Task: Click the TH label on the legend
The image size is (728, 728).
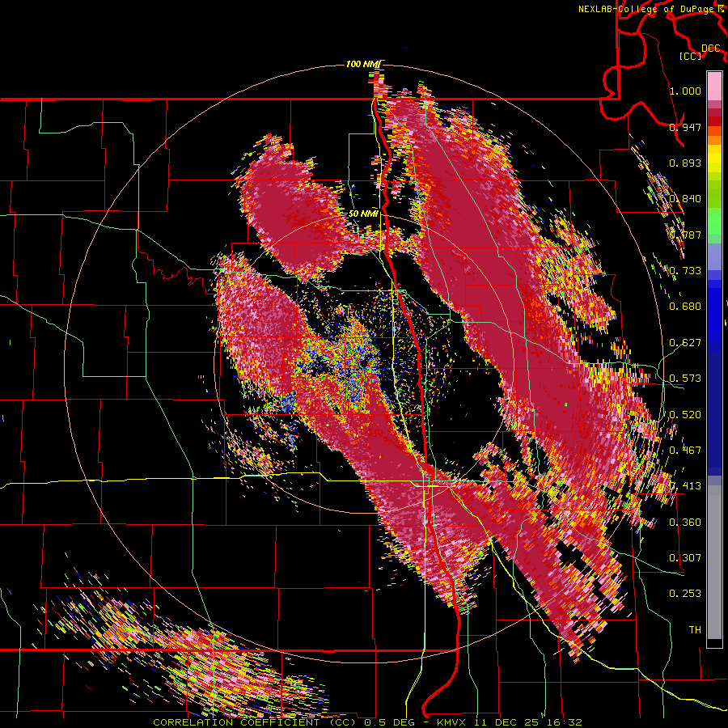Action: pos(695,630)
